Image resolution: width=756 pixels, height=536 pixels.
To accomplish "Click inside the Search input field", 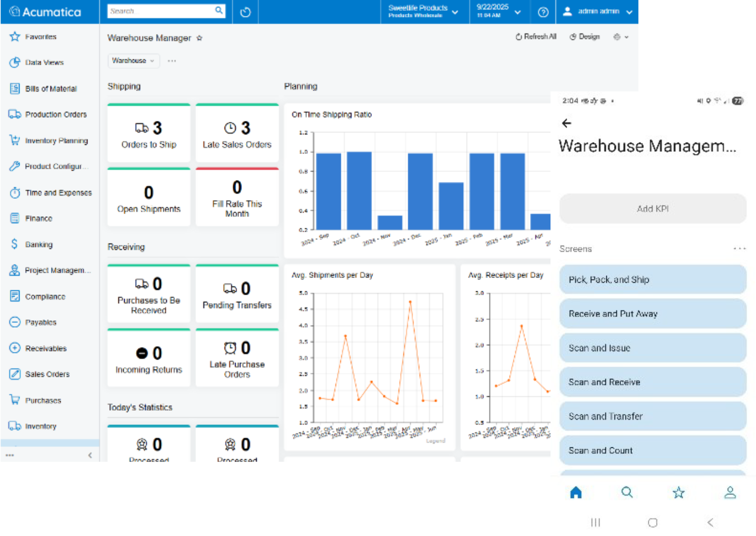I will click(x=160, y=11).
